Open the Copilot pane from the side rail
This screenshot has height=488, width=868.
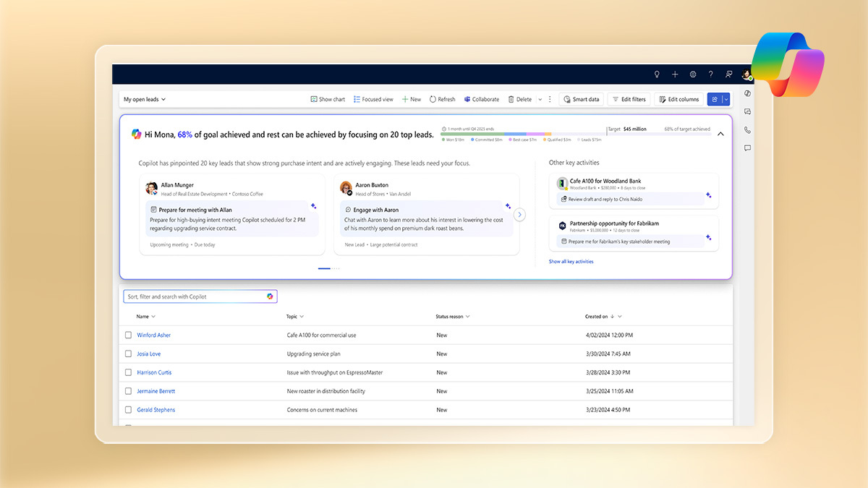tap(747, 93)
